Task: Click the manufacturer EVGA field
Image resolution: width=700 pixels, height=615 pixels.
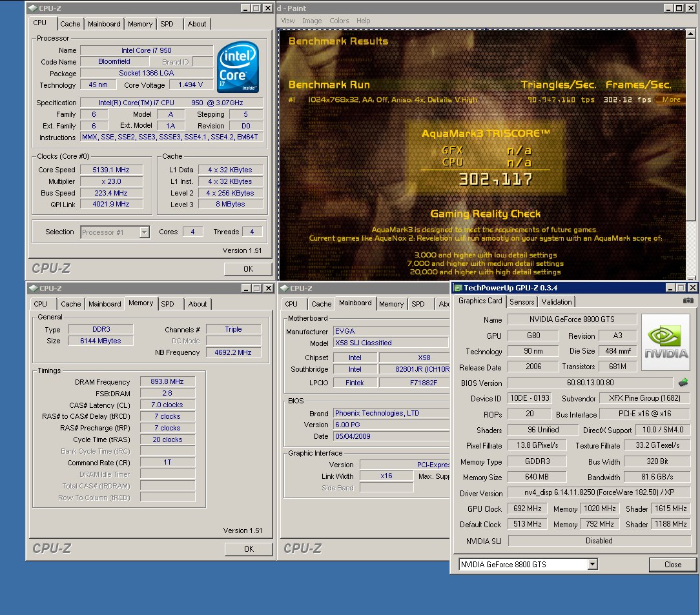Action: tap(391, 331)
